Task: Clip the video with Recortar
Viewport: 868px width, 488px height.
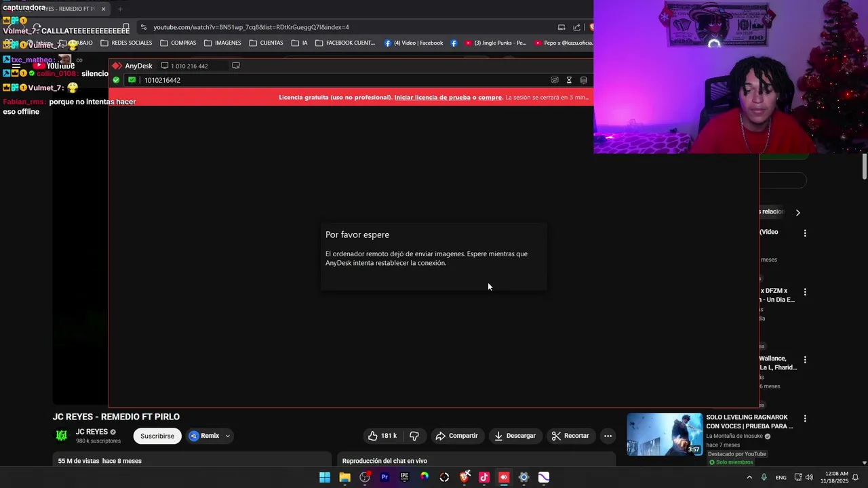Action: [x=570, y=436]
